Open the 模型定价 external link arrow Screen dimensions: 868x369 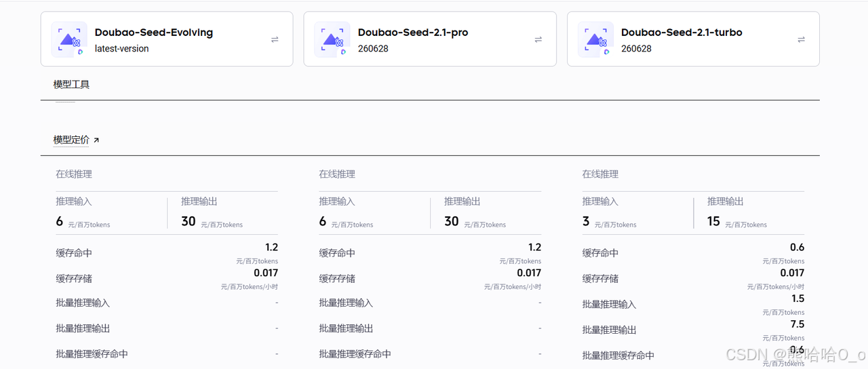pos(96,140)
